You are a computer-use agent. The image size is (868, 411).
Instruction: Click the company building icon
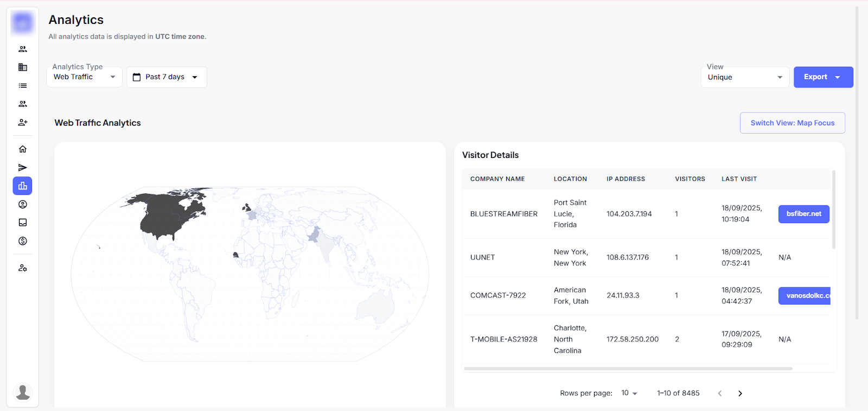pos(23,67)
